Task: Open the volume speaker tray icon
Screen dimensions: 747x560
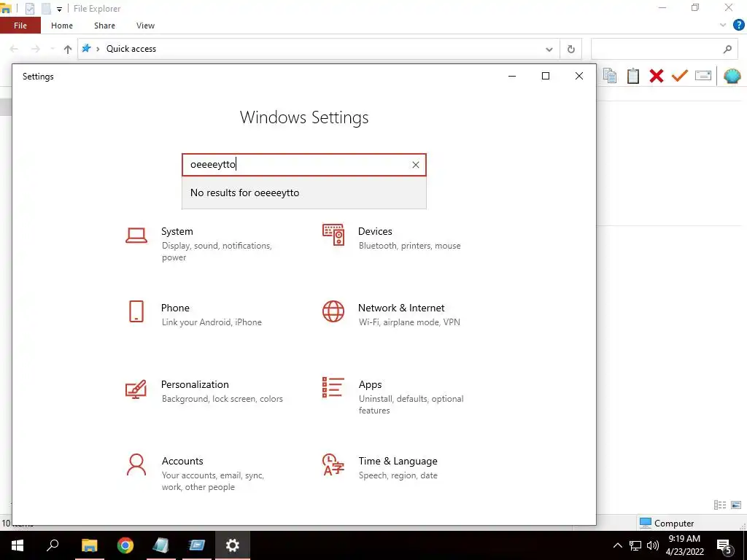Action: pos(653,545)
